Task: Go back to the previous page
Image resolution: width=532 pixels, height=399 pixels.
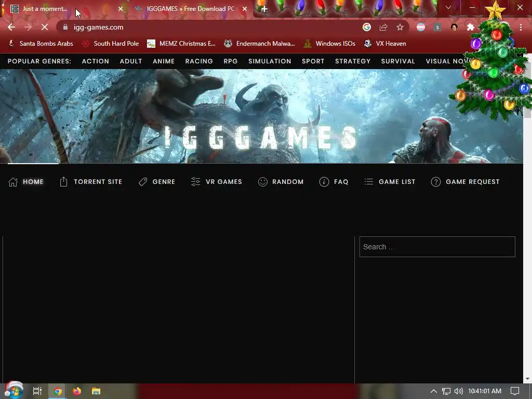Action: coord(11,27)
